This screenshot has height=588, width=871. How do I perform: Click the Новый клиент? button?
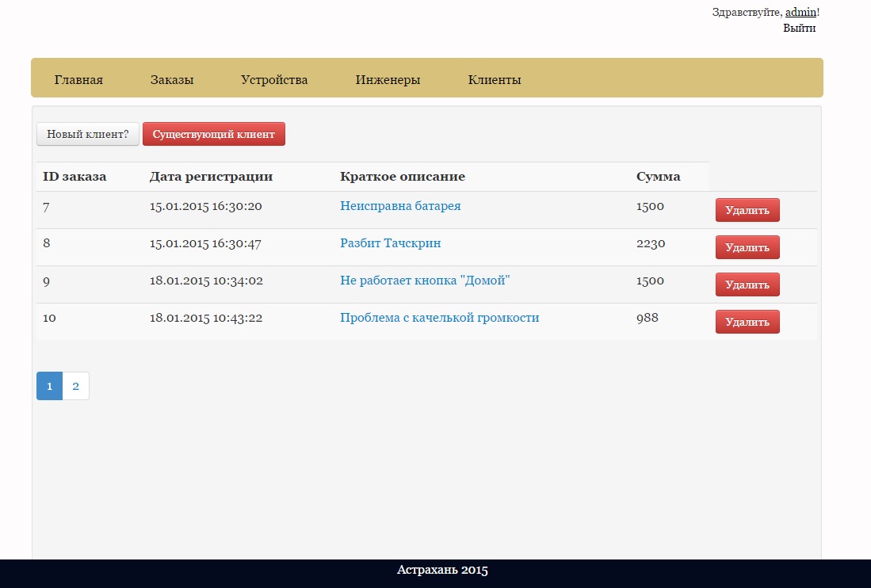click(x=88, y=134)
